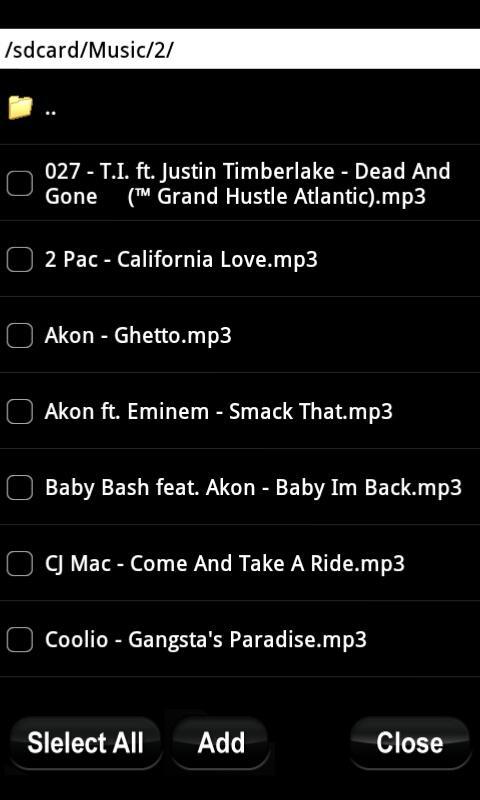Image resolution: width=480 pixels, height=800 pixels.
Task: Select the 027 - T.I. ft. Justin Timberlake filename
Action: 247,184
